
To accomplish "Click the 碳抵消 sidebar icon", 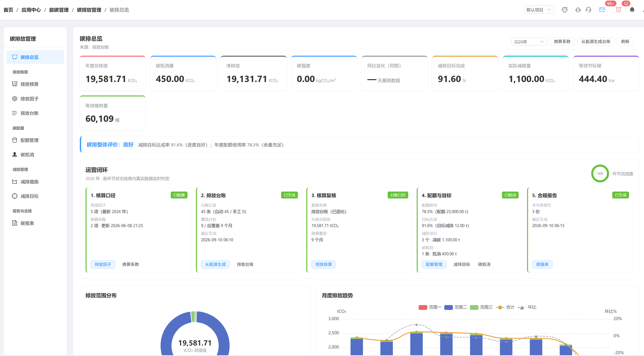I will coord(15,155).
